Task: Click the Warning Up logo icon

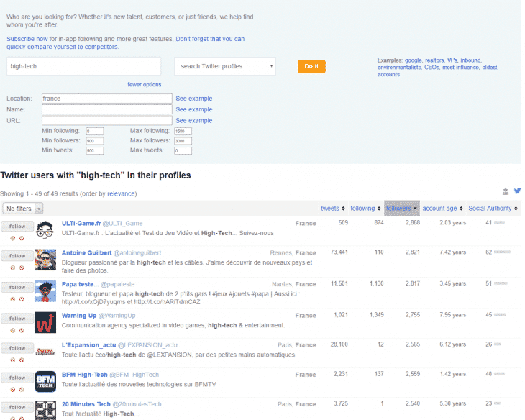Action: pos(45,321)
